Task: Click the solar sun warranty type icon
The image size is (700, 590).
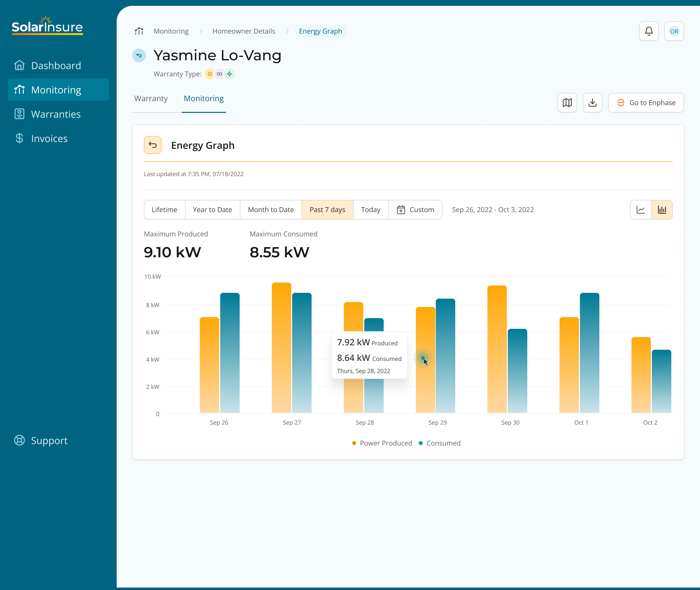Action: point(210,74)
